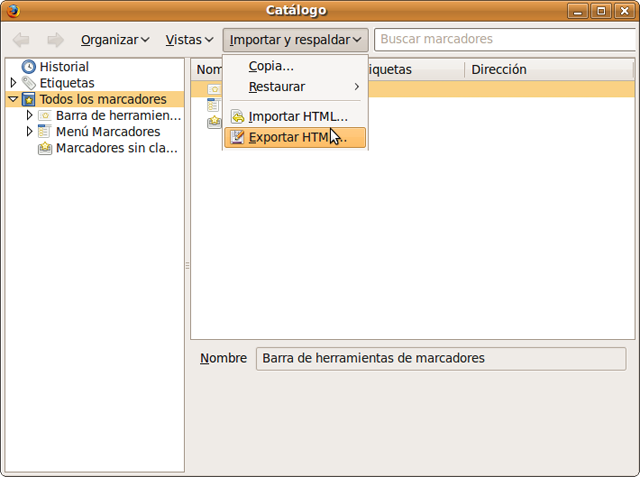Open the Vistas dropdown menu
The height and width of the screenshot is (477, 640).
(189, 40)
